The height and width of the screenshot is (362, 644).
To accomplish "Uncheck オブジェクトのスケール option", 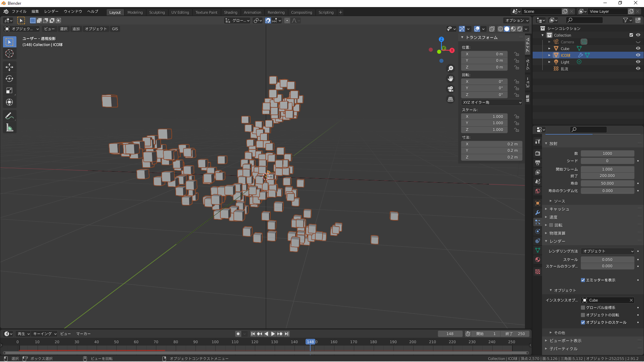I will (x=583, y=322).
